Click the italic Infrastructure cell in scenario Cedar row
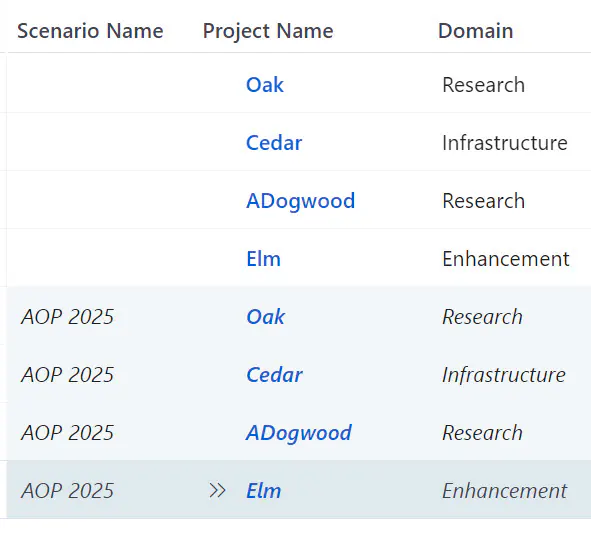 pos(504,375)
